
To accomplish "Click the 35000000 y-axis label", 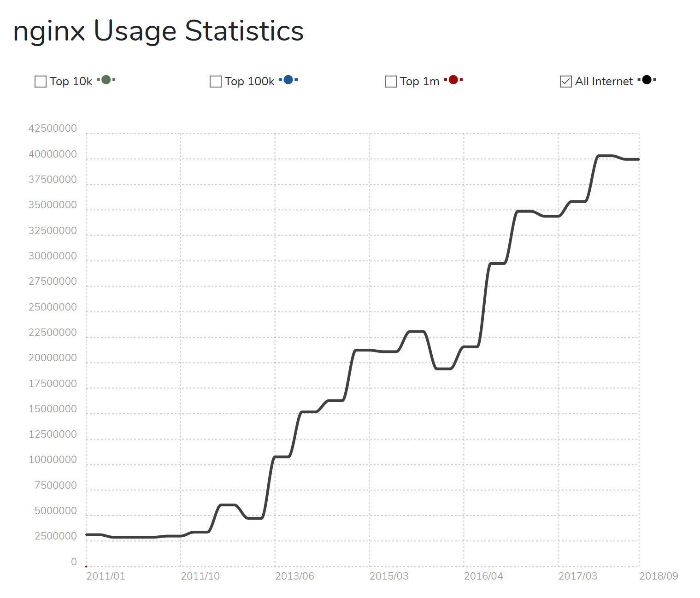I will 53,205.
